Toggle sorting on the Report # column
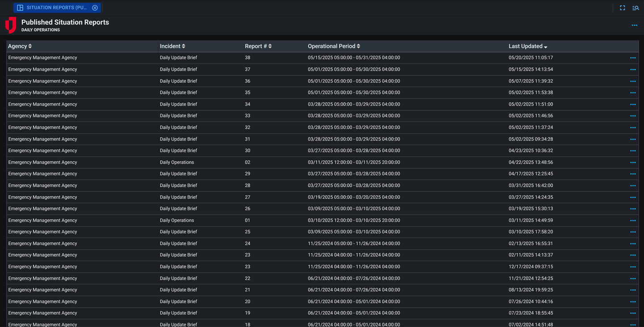 tap(271, 46)
